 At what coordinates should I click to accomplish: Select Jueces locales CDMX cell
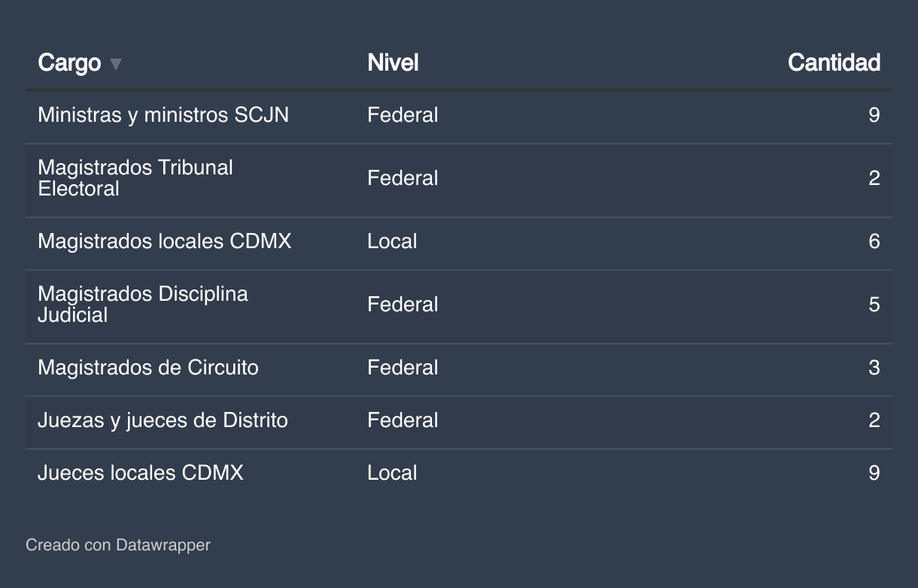141,473
